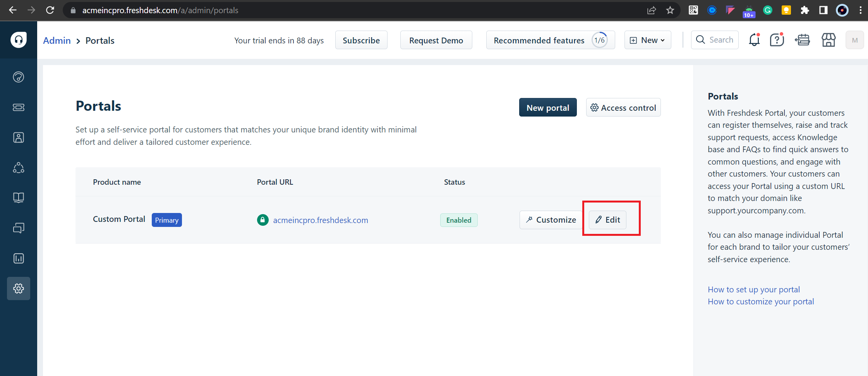The width and height of the screenshot is (868, 376).
Task: Click the Request Demo button
Action: (x=436, y=40)
